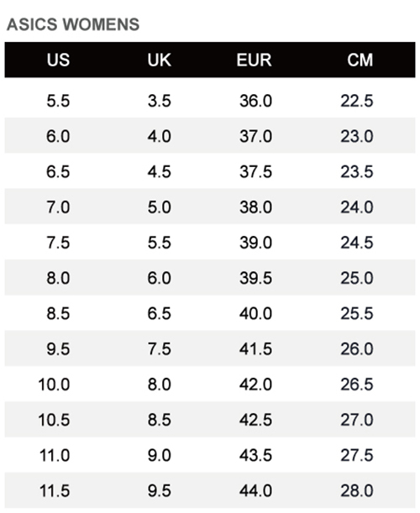The image size is (420, 513).
Task: Click US size 5.5 cell
Action: pyautogui.click(x=58, y=101)
